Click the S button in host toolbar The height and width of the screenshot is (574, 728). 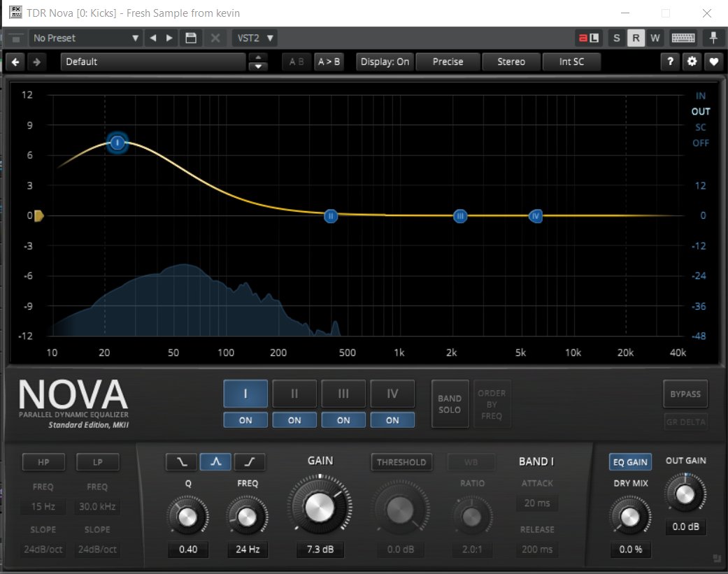pos(617,38)
